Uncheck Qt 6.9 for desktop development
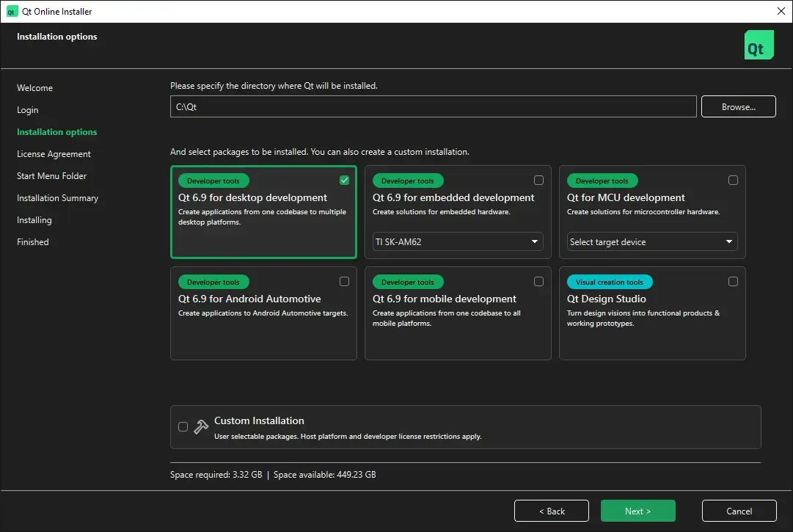The image size is (793, 532). point(344,179)
